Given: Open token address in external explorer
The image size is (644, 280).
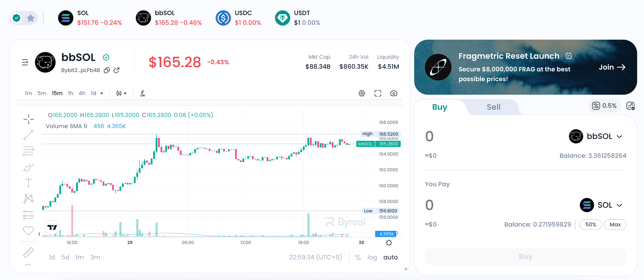Looking at the screenshot, I should 117,70.
